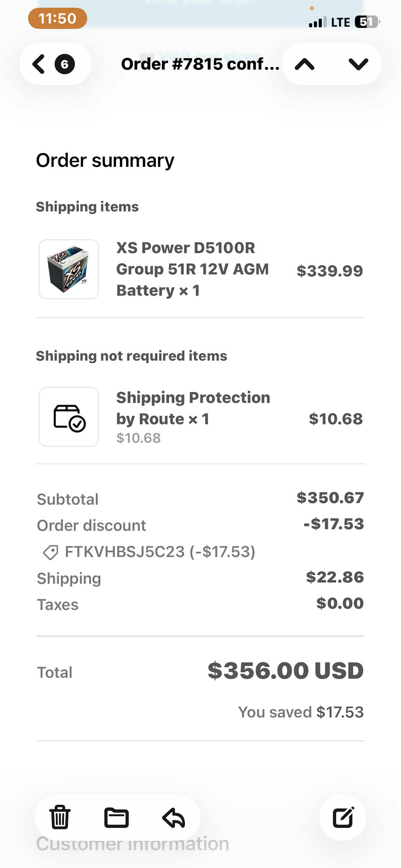Tap the unread count badge showing 6
Viewport: 401px width, 868px height.
tap(65, 64)
